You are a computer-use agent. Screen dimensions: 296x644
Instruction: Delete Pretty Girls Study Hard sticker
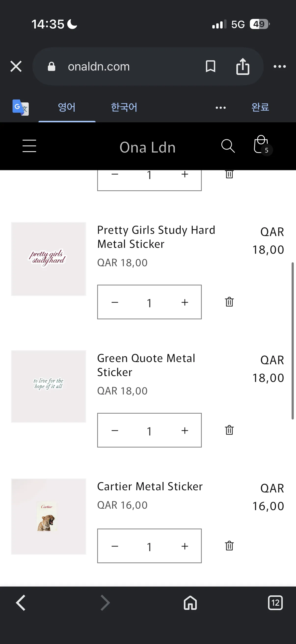[229, 302]
